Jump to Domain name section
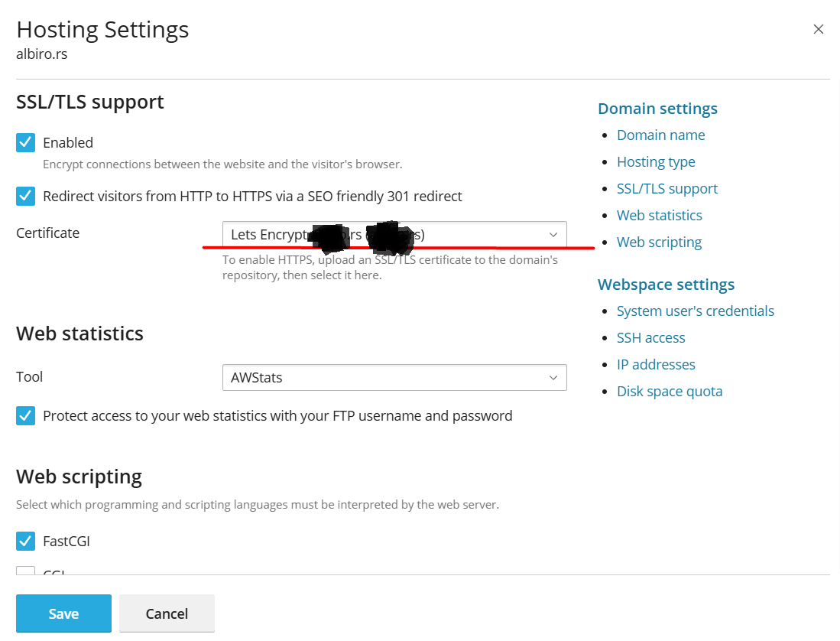This screenshot has height=641, width=840. [x=660, y=135]
